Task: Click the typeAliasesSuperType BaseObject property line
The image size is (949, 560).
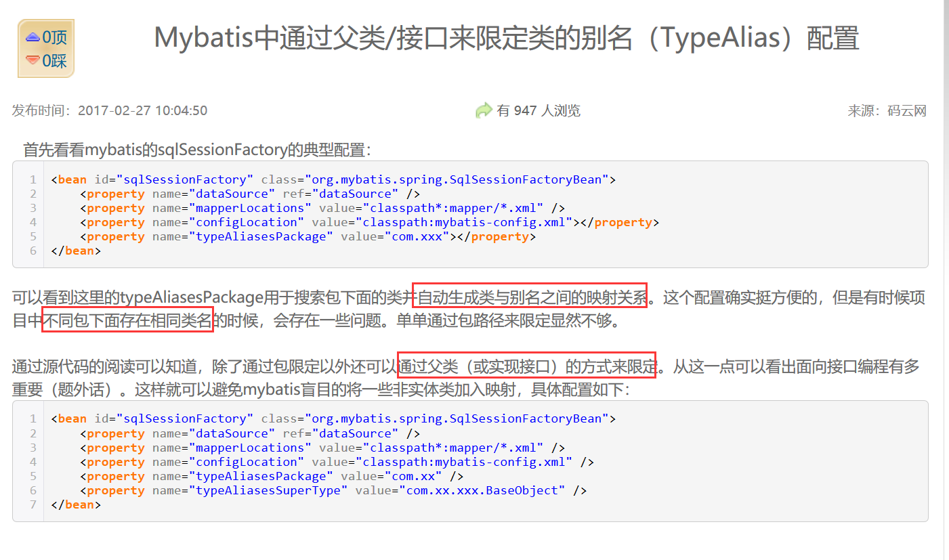Action: (333, 490)
